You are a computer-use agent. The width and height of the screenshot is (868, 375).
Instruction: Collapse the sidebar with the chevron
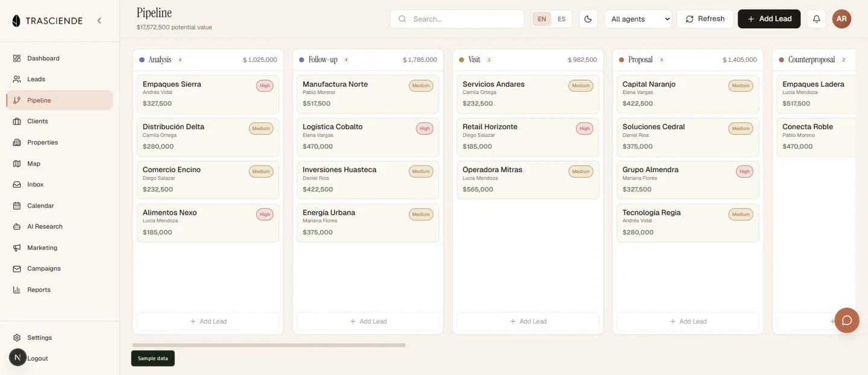click(x=99, y=20)
